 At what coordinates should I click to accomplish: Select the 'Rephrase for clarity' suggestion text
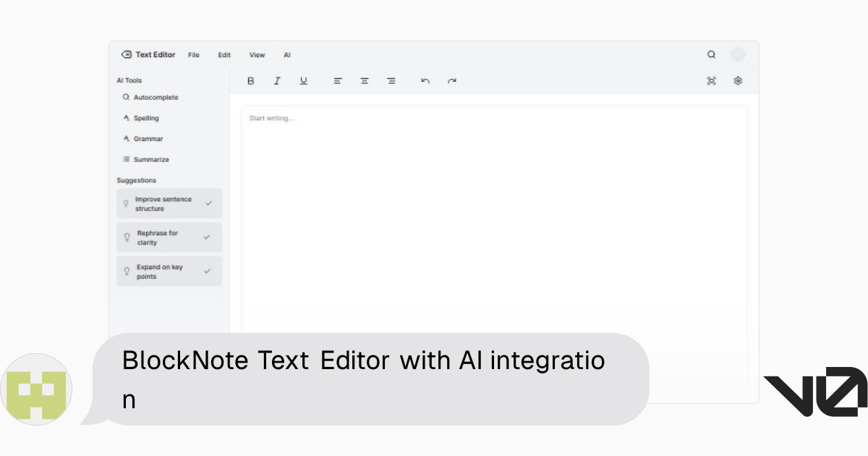158,237
